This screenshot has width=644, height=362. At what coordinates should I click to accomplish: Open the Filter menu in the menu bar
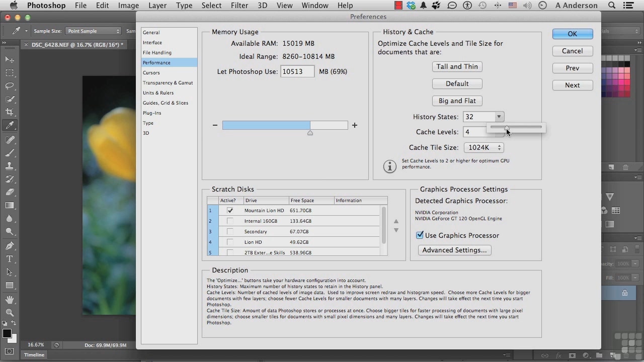pos(239,6)
